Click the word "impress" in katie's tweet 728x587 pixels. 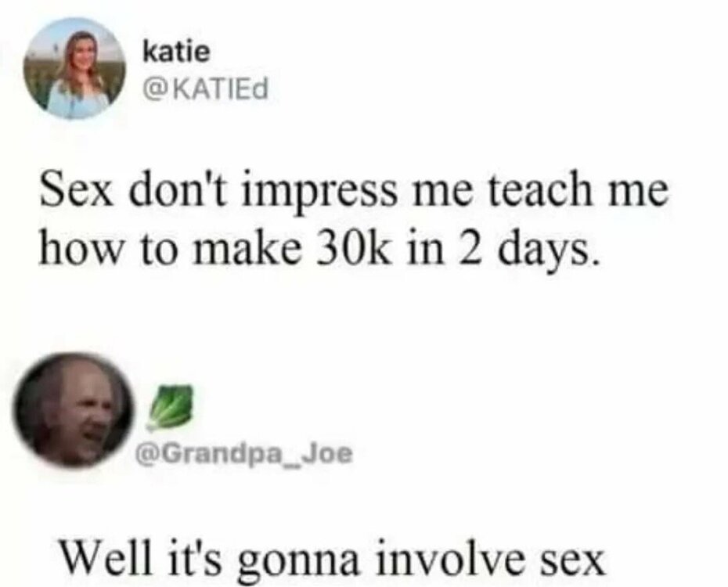[x=320, y=192]
